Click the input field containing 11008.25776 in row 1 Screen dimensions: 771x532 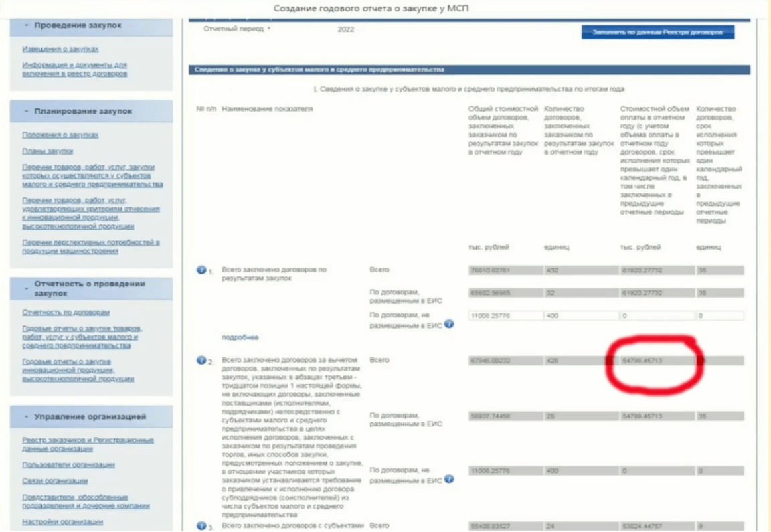(x=504, y=315)
